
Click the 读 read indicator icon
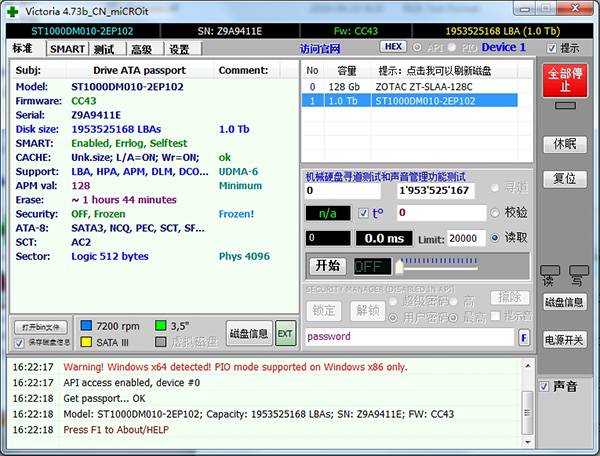click(548, 271)
